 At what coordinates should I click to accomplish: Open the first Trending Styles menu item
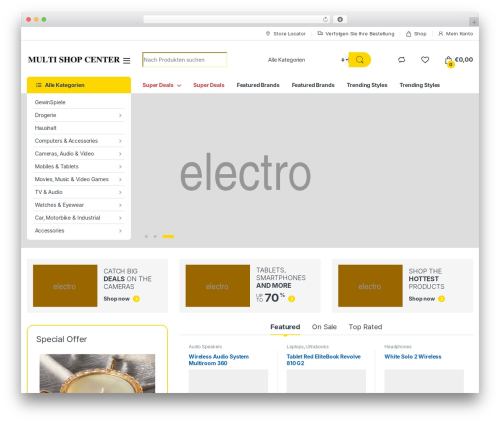[x=367, y=85]
